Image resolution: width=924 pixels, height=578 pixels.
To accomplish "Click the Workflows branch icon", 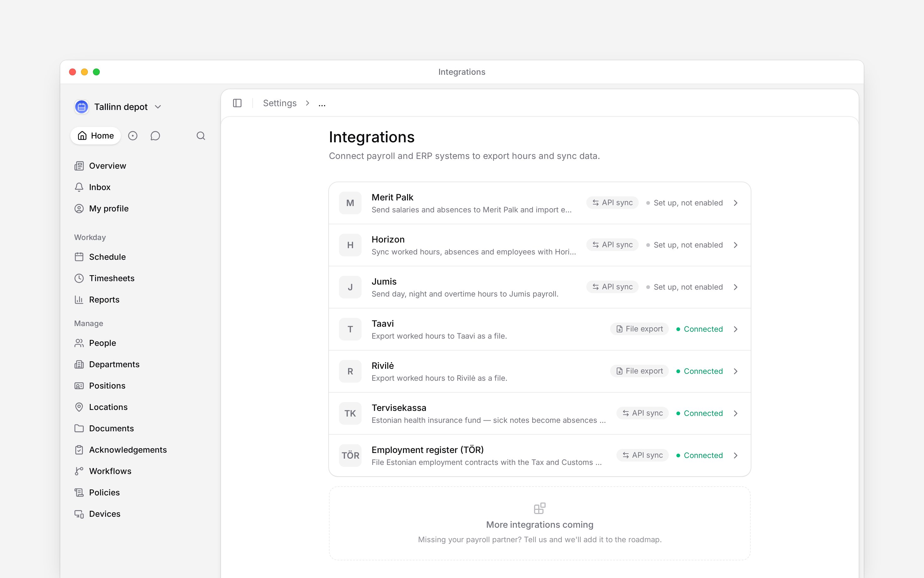I will point(79,471).
